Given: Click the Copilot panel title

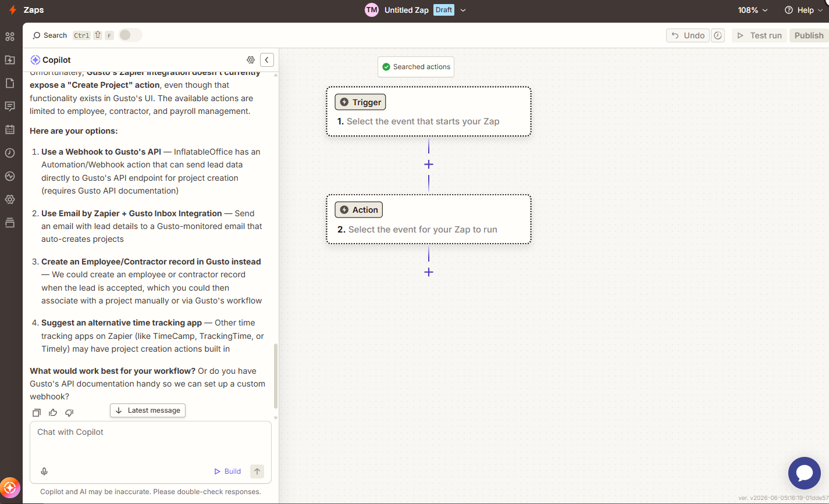Looking at the screenshot, I should [x=56, y=60].
